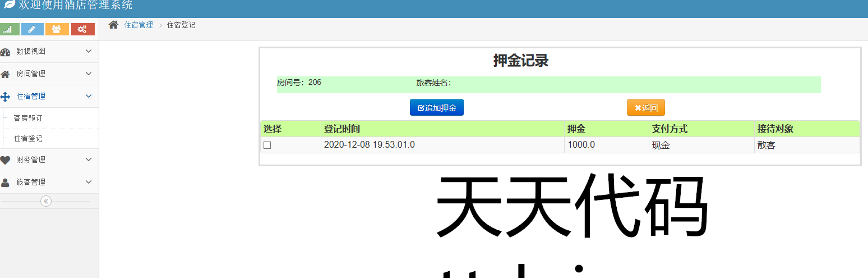Open 客房预订 submenu item
This screenshot has height=278, width=868.
click(28, 119)
